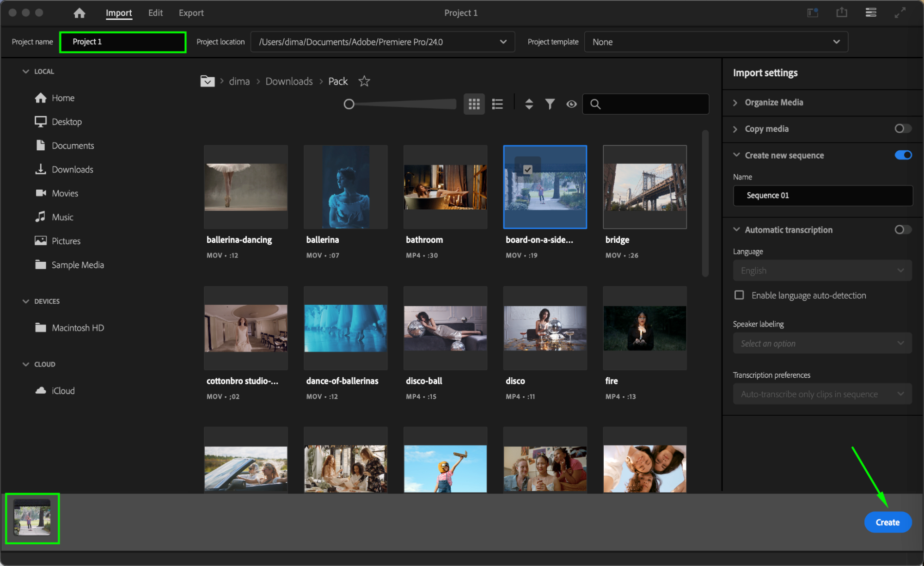924x566 pixels.
Task: Click the sort order arrows icon
Action: click(x=529, y=104)
